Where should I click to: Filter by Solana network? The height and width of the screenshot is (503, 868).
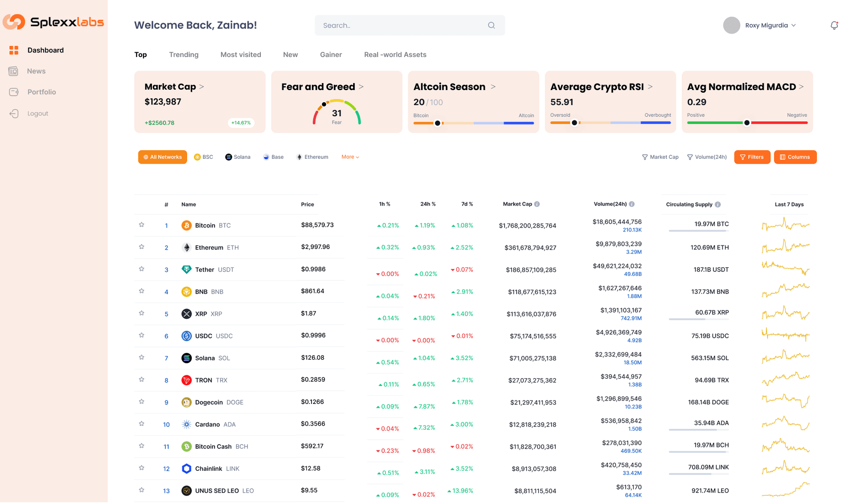click(238, 157)
